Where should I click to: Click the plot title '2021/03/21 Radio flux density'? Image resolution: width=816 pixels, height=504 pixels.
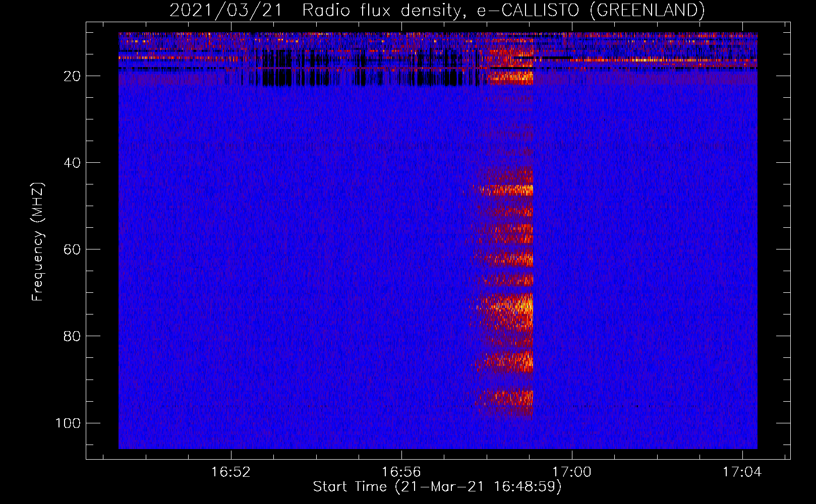pos(437,10)
